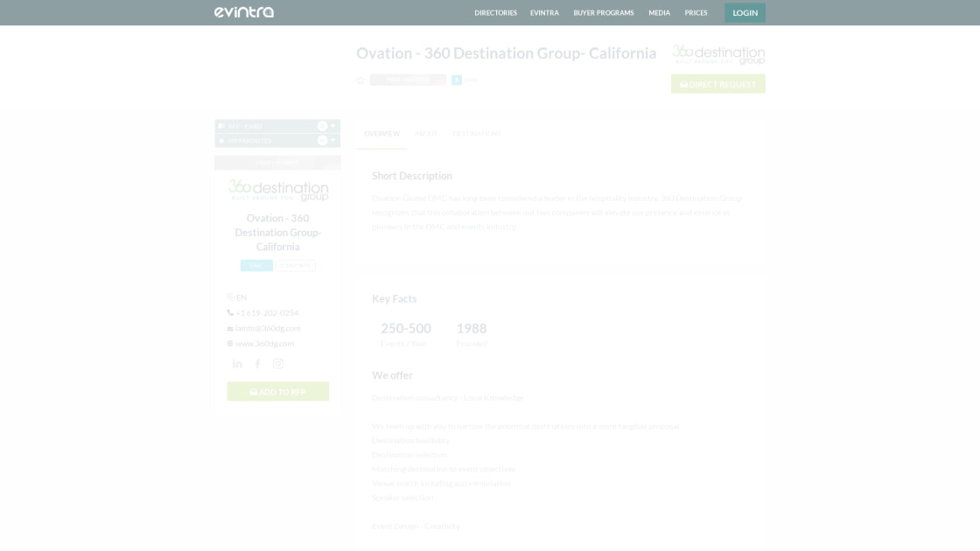
Task: Open the Instagram icon on the profile card
Action: click(277, 364)
